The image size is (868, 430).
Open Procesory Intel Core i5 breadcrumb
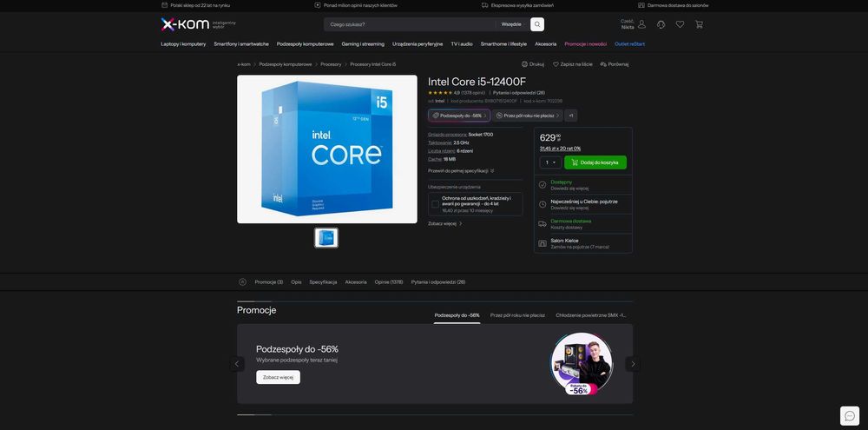tap(373, 64)
